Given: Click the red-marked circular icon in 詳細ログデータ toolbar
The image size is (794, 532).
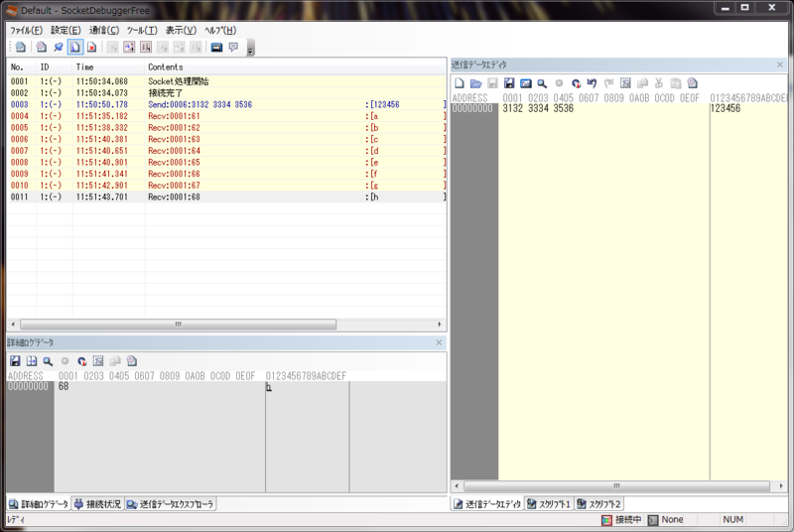Looking at the screenshot, I should [81, 361].
